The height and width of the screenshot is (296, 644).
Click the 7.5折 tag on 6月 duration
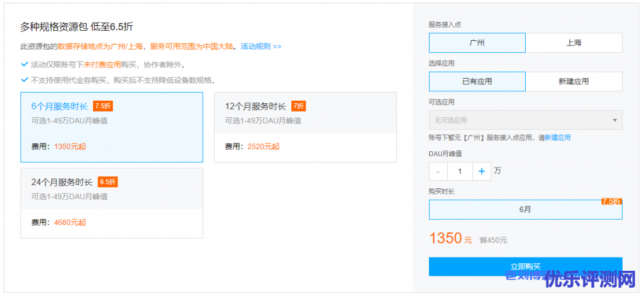coord(611,202)
